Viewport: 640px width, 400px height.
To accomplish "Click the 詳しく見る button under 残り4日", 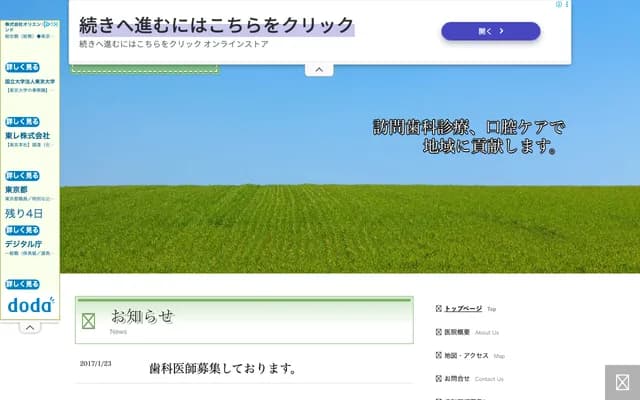I will click(22, 230).
